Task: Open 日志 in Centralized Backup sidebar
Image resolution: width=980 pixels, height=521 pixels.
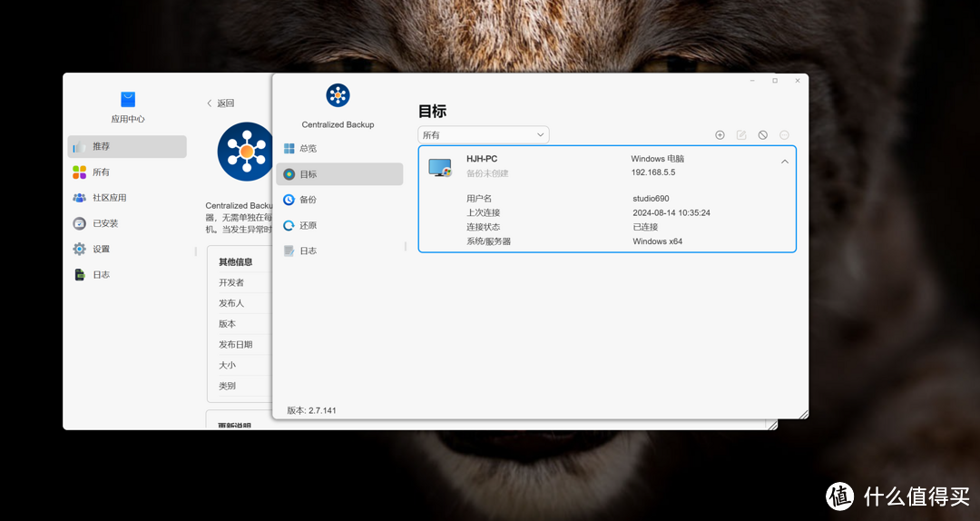Action: [x=339, y=251]
